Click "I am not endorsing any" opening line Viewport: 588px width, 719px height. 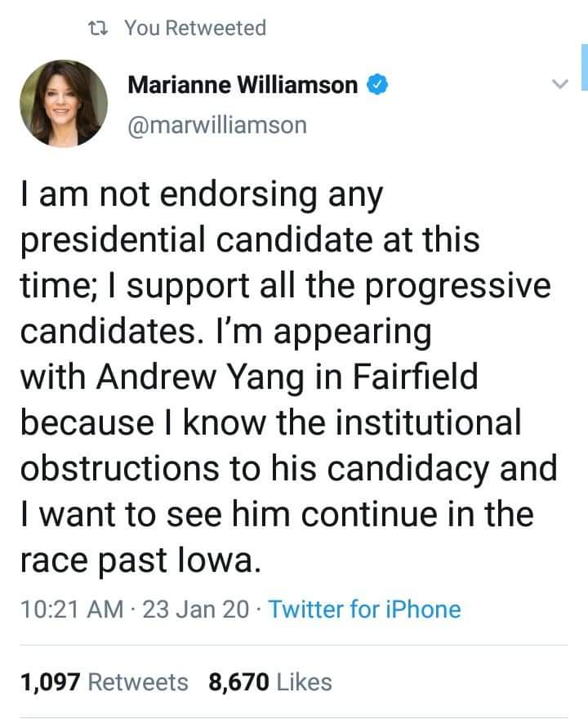click(200, 196)
